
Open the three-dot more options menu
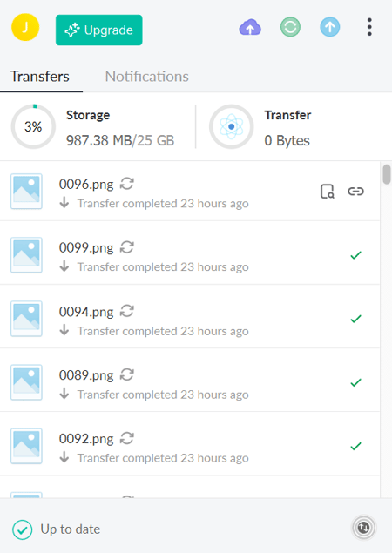pyautogui.click(x=369, y=27)
